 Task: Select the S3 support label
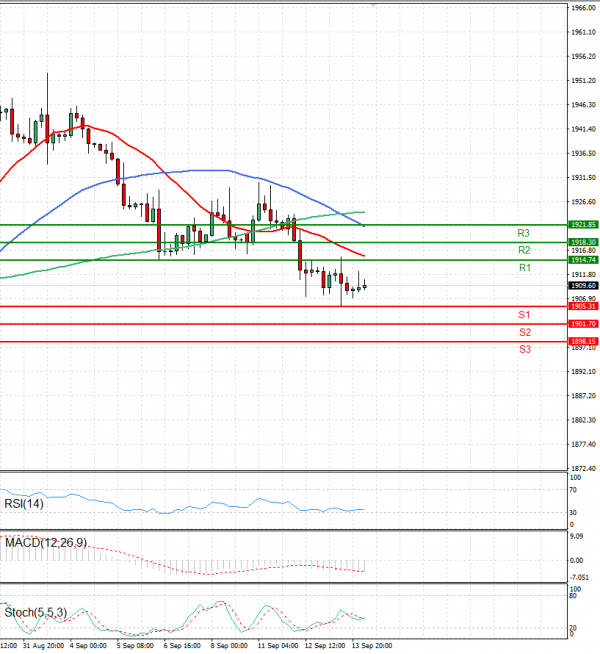click(524, 349)
